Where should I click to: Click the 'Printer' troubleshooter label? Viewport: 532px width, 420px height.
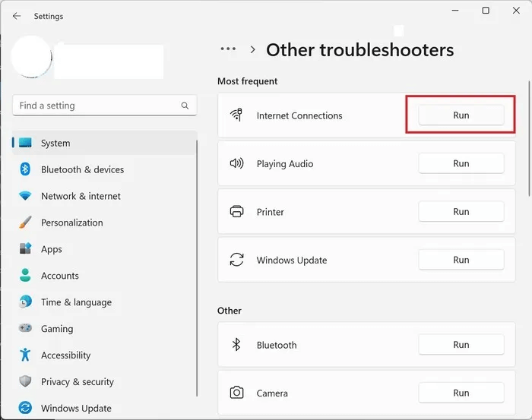[270, 212]
